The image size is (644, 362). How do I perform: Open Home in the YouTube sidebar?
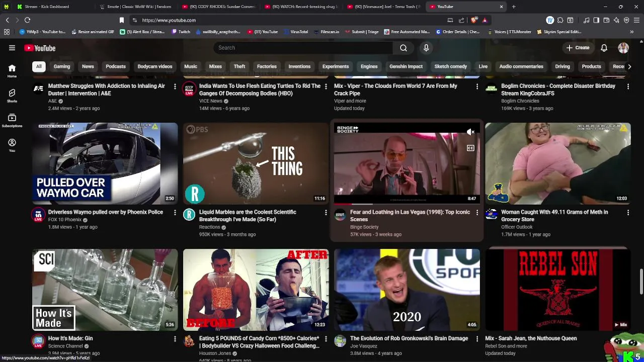point(12,70)
